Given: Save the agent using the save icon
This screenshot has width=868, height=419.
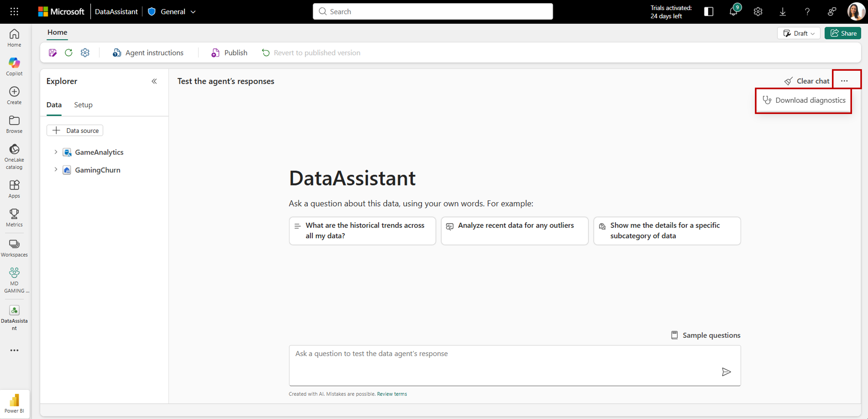Looking at the screenshot, I should pyautogui.click(x=52, y=52).
